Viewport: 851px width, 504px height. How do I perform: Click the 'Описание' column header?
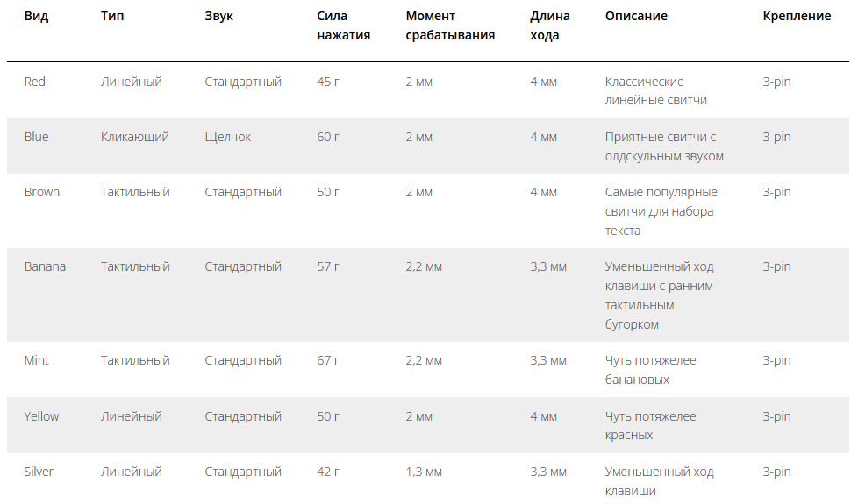click(636, 17)
